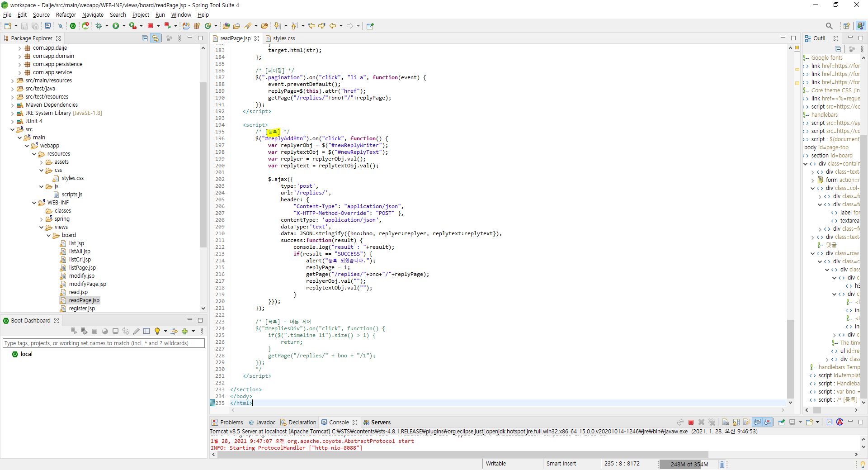Click the Save icon in the toolbar

click(25, 26)
